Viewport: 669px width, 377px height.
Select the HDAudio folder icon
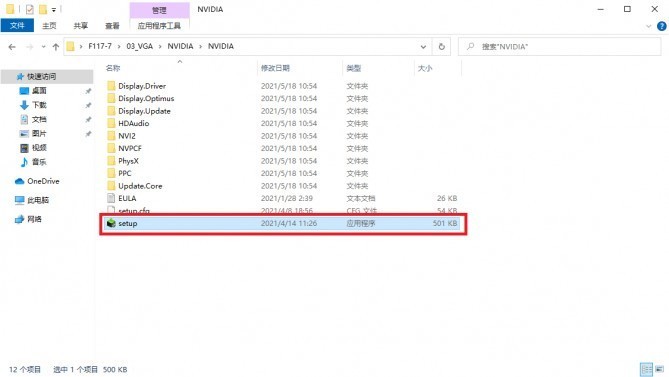click(111, 123)
